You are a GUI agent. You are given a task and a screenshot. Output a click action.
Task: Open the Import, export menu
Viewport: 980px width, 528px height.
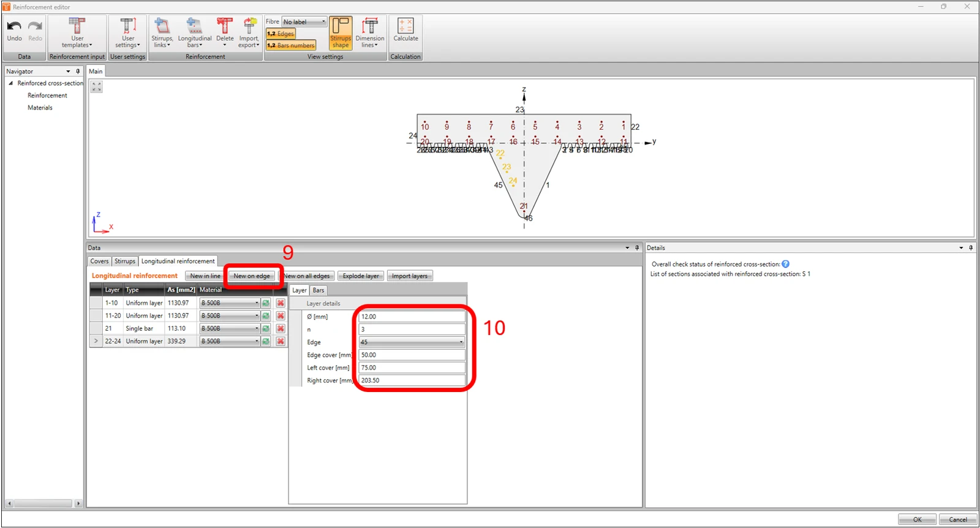(x=249, y=34)
